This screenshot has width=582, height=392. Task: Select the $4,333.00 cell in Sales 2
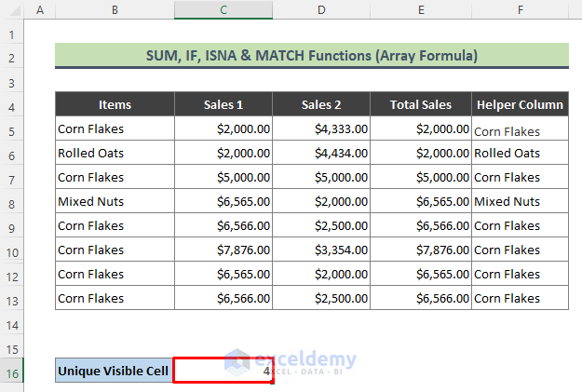(321, 128)
